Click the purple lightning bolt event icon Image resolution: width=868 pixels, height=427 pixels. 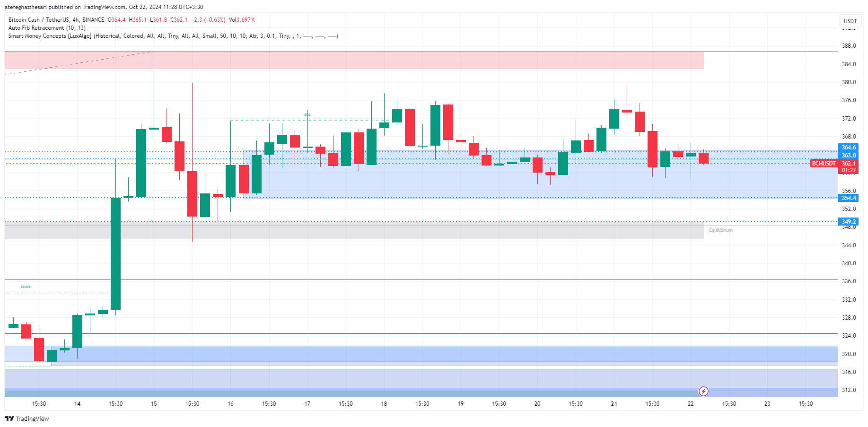click(703, 391)
